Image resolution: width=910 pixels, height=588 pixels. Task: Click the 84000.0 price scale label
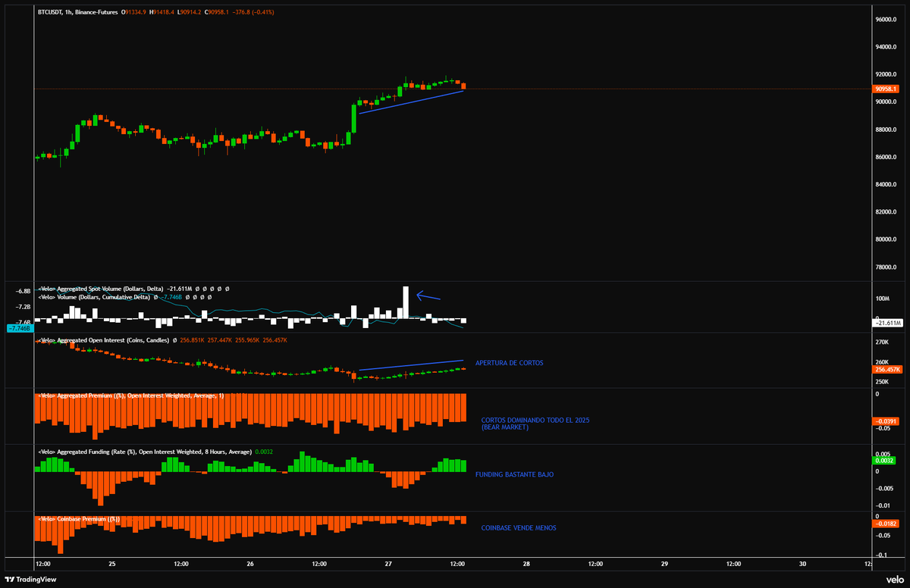pos(886,185)
